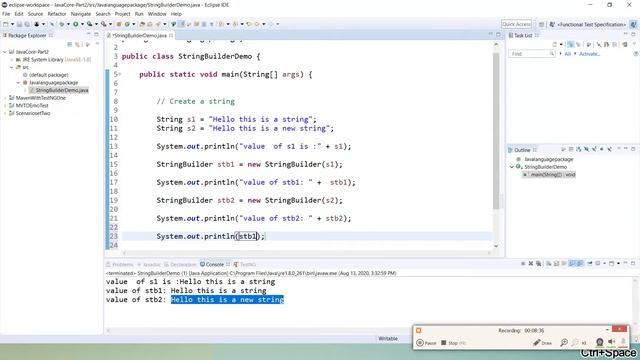
Task: Click the Quick Access field
Action: (x=516, y=24)
